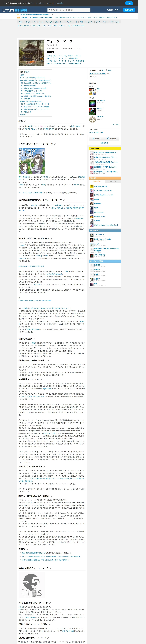The width and height of the screenshot is (146, 644).
Task: Click the 同意 consent button
Action: [129, 3]
